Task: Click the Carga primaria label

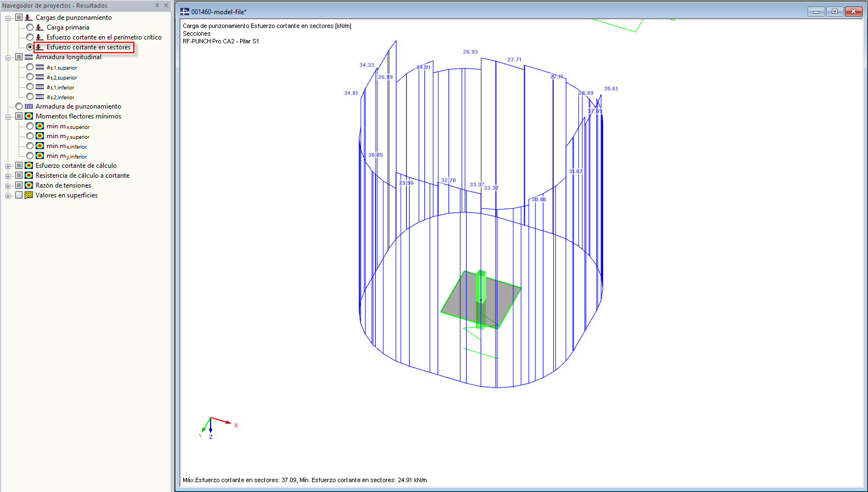Action: point(68,27)
